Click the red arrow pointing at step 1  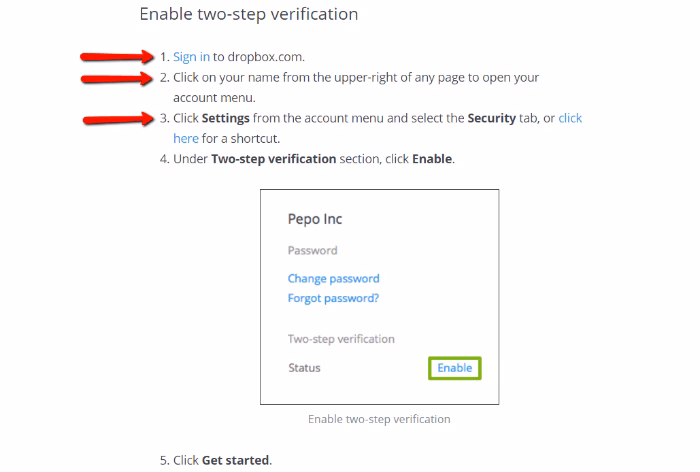[117, 57]
